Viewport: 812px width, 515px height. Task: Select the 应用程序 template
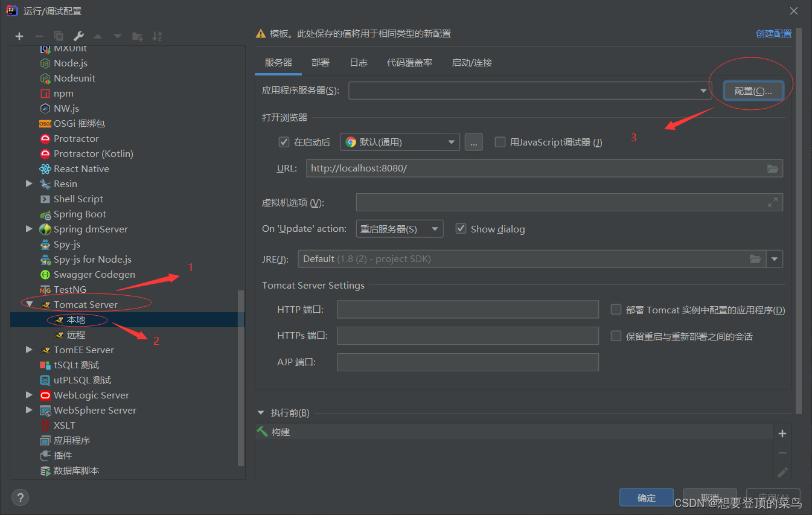(72, 440)
